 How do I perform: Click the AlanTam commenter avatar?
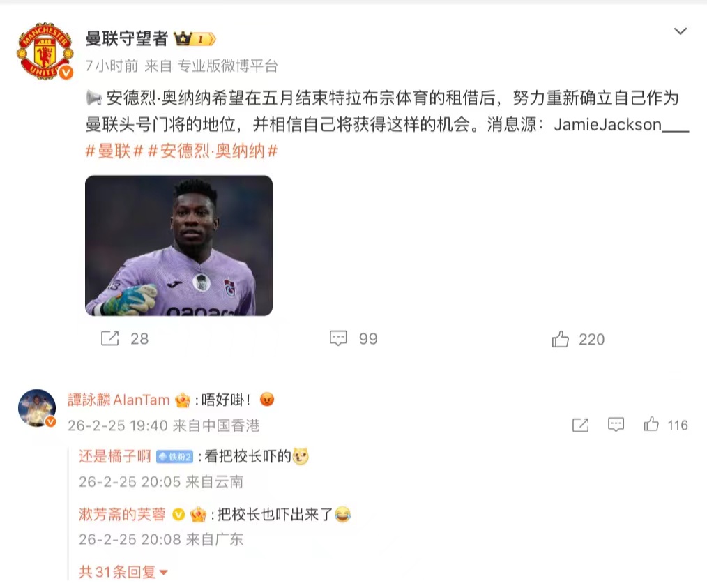pos(37,407)
